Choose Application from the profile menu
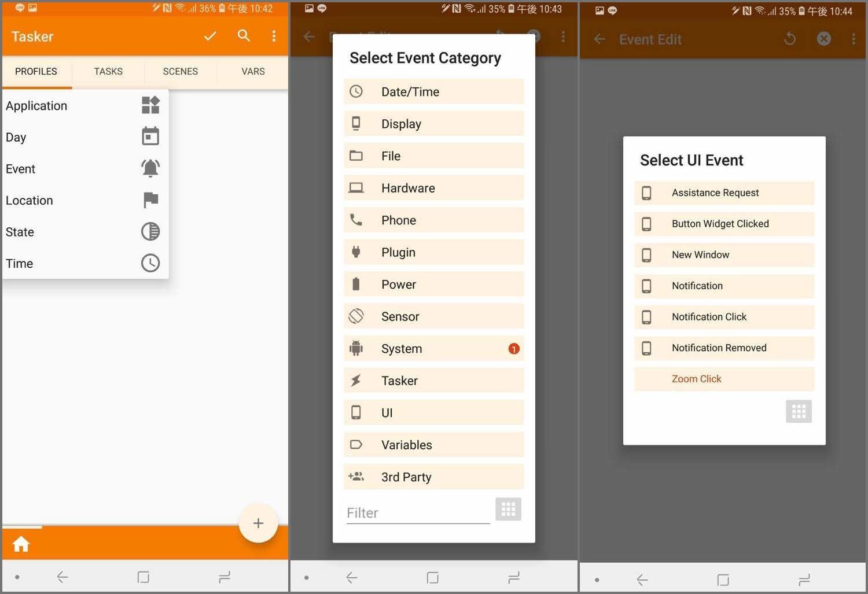The image size is (868, 594). point(85,105)
